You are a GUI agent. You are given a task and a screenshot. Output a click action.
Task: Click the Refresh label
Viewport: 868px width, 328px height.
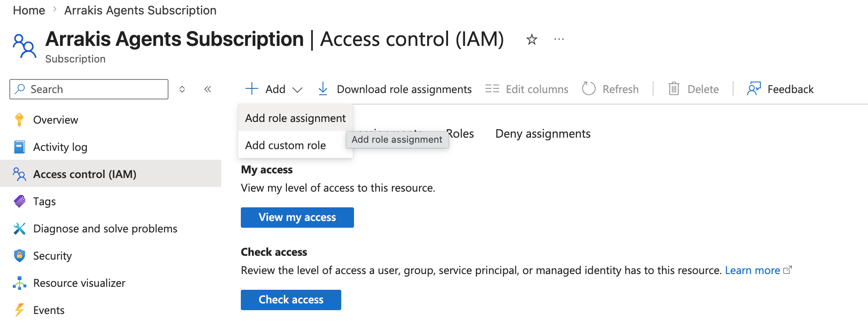(x=620, y=89)
